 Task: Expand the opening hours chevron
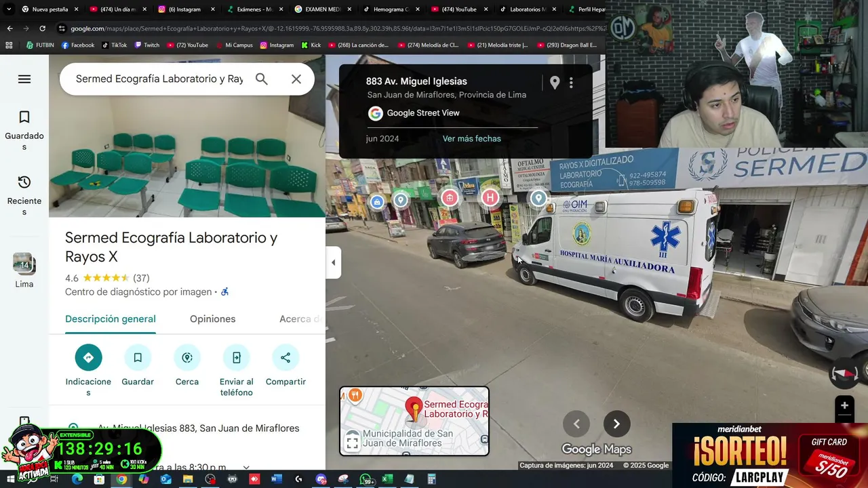(246, 467)
